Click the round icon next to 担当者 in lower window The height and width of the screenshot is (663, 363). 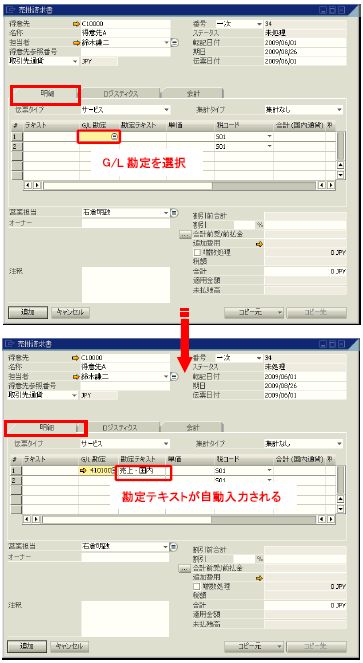[x=174, y=376]
